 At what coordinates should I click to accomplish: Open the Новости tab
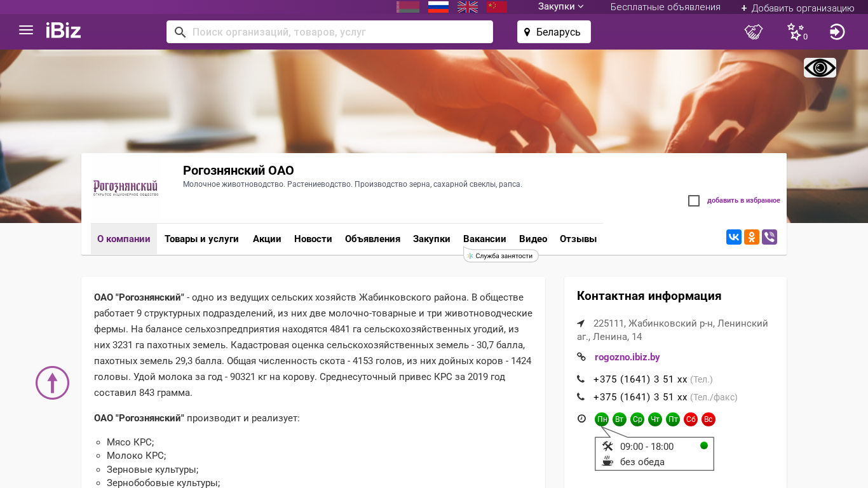[x=313, y=239]
